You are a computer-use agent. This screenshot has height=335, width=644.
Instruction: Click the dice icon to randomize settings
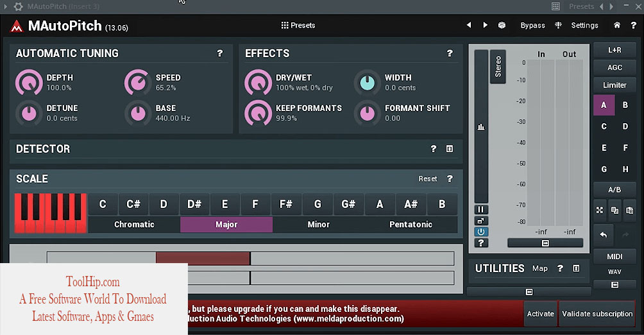point(502,25)
